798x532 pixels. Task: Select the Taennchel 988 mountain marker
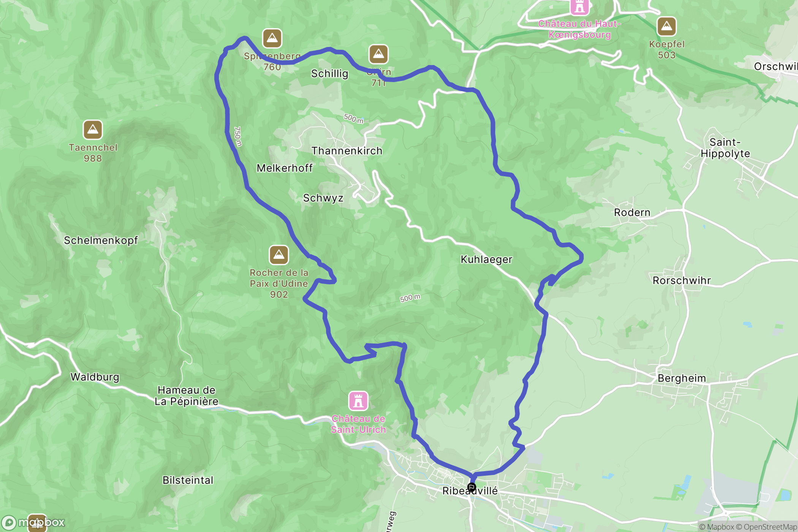[93, 130]
